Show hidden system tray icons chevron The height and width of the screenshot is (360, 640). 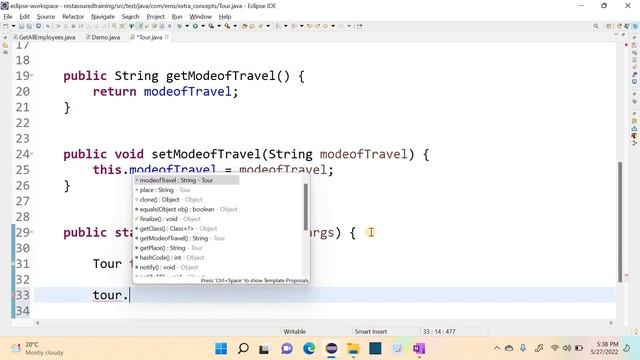click(x=497, y=348)
